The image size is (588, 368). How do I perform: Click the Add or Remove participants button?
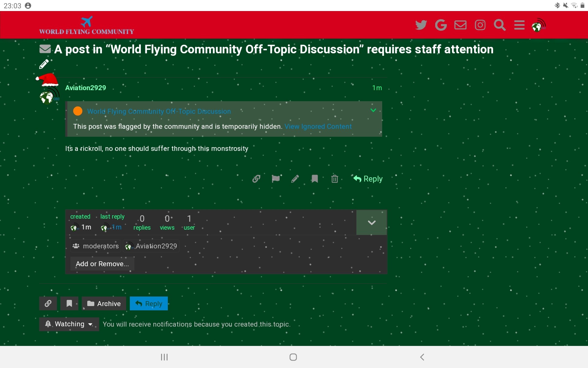point(102,264)
